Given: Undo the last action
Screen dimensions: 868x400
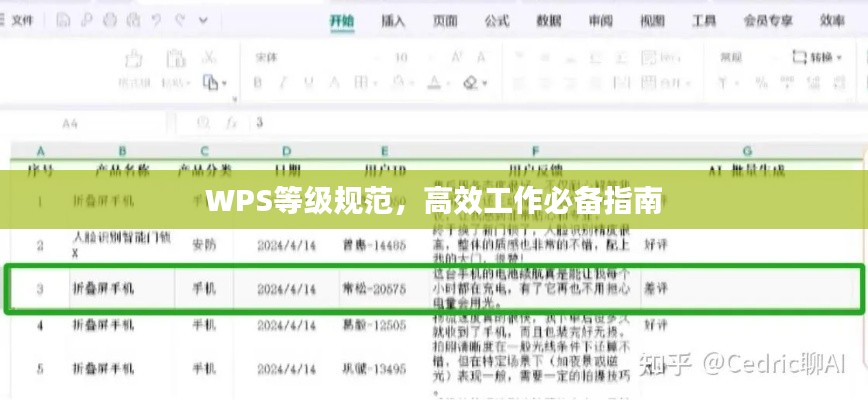Looking at the screenshot, I should [x=157, y=21].
